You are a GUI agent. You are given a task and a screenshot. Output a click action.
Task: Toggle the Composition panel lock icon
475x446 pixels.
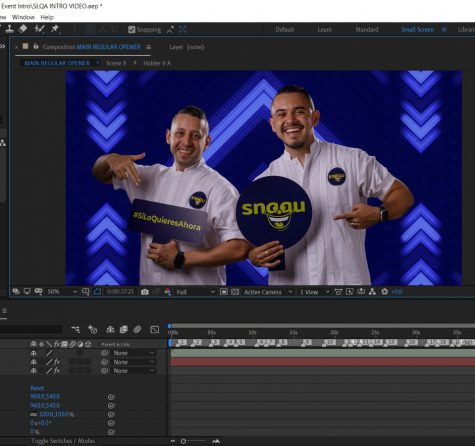(x=36, y=46)
